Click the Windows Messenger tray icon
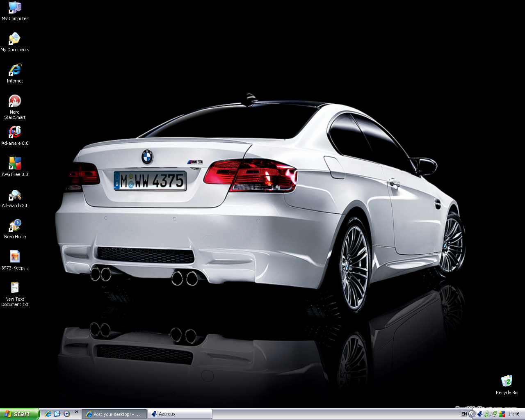 point(487,414)
